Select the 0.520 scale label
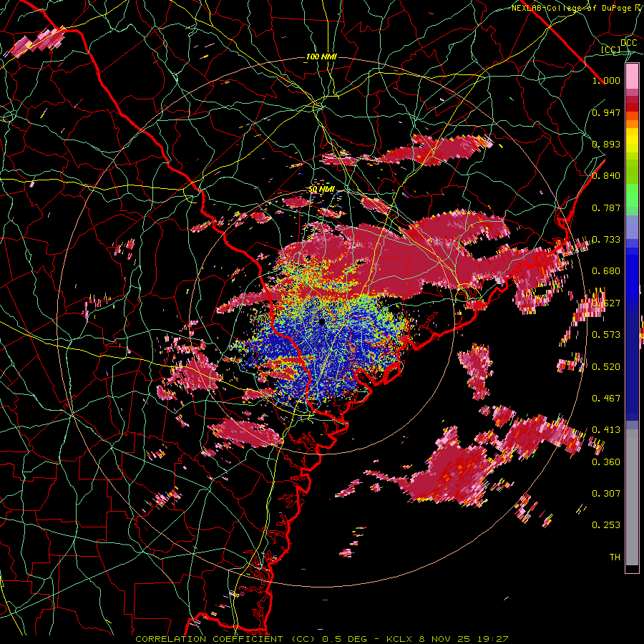This screenshot has height=644, width=644. [606, 366]
